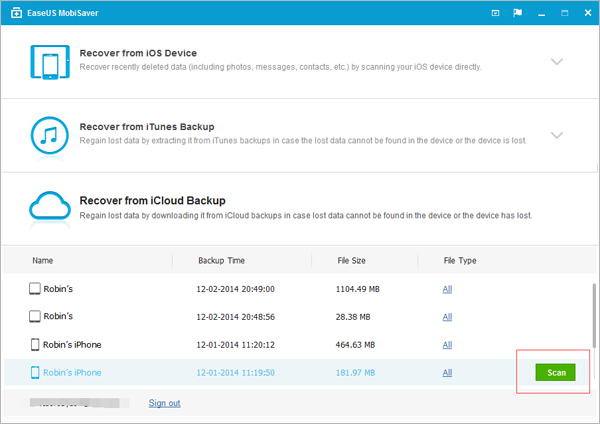The image size is (600, 424).
Task: Click the phone icon of the 464.63 MB backup
Action: (x=35, y=344)
